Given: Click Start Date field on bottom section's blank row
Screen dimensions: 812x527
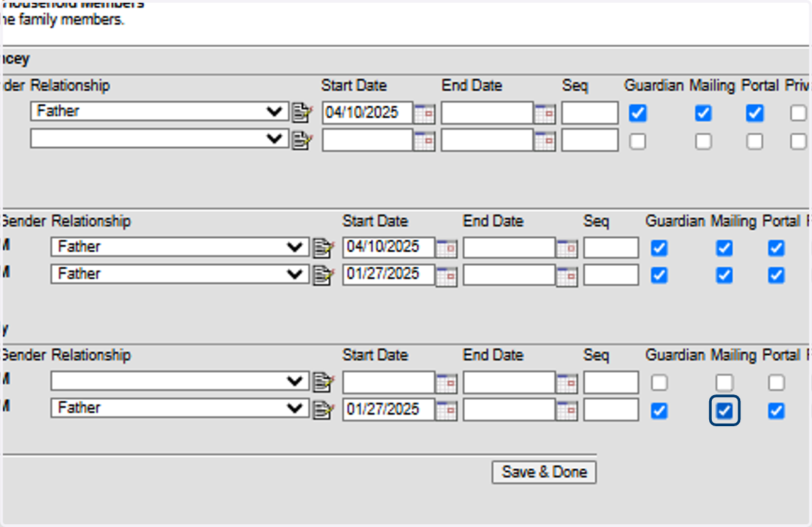Looking at the screenshot, I should [x=389, y=382].
